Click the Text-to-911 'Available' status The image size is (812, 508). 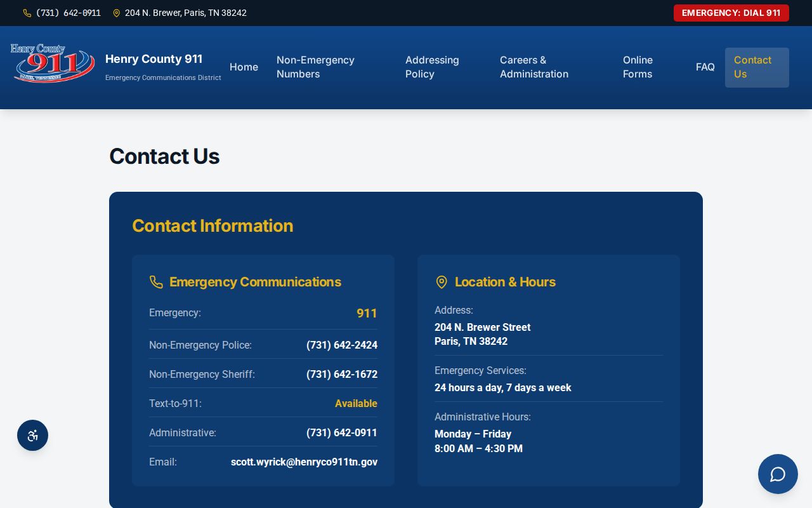[356, 404]
